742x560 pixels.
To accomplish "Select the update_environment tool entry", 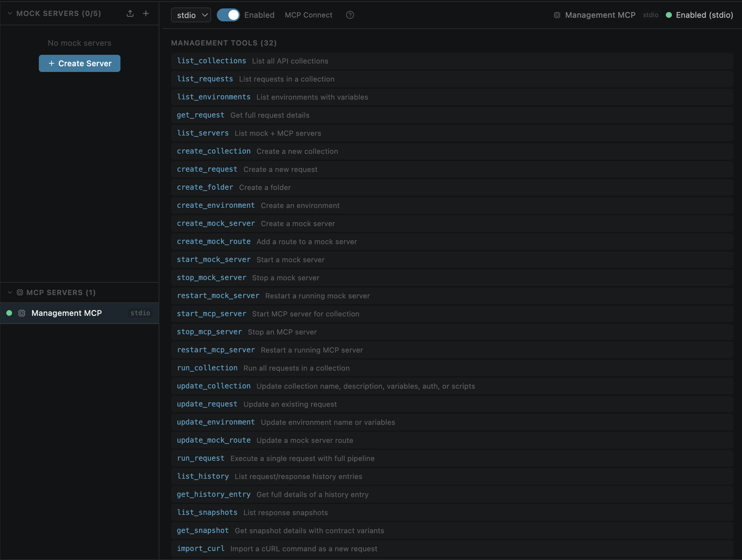I will pyautogui.click(x=452, y=422).
